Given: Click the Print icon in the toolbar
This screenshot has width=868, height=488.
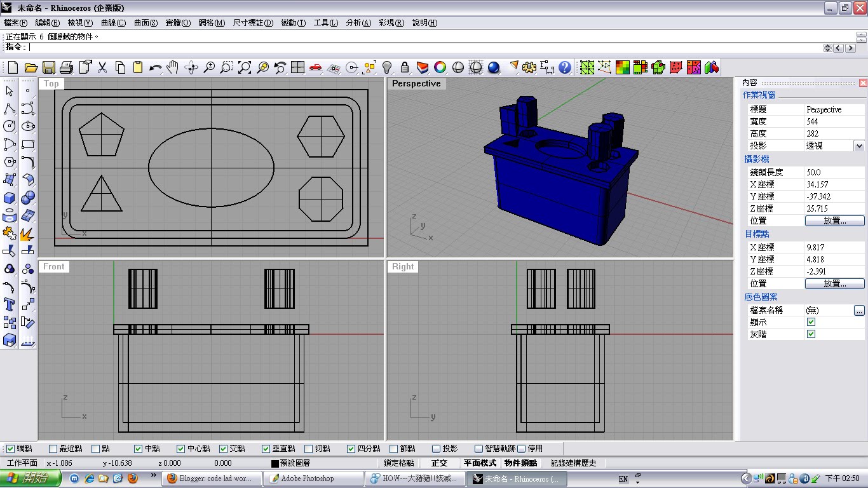Looking at the screenshot, I should 66,67.
